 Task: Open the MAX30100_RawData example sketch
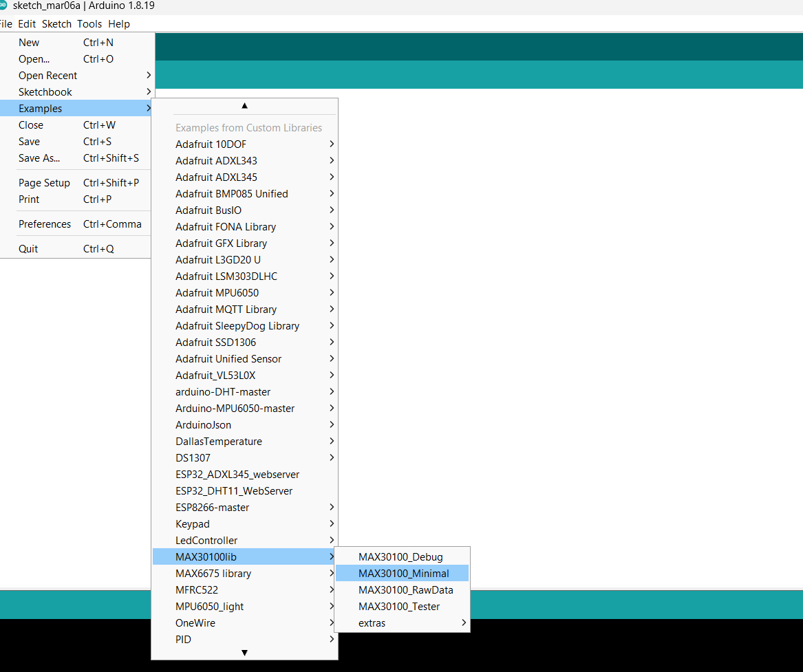(x=405, y=589)
